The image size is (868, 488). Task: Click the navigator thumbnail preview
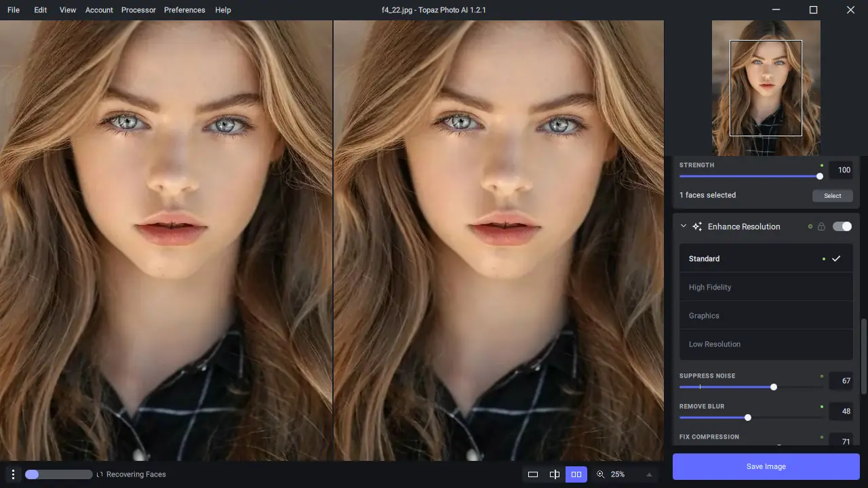tap(766, 88)
